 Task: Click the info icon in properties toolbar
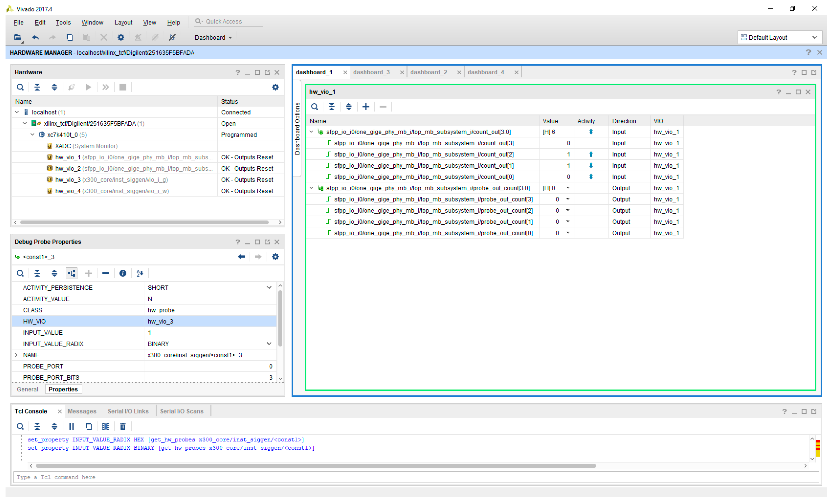click(123, 273)
